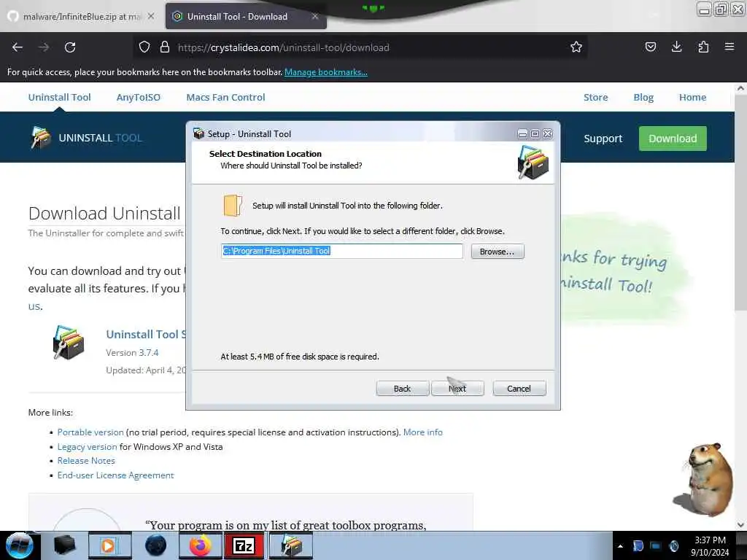Open the Uninstall Tool site nav item
The image size is (747, 560).
(x=60, y=97)
